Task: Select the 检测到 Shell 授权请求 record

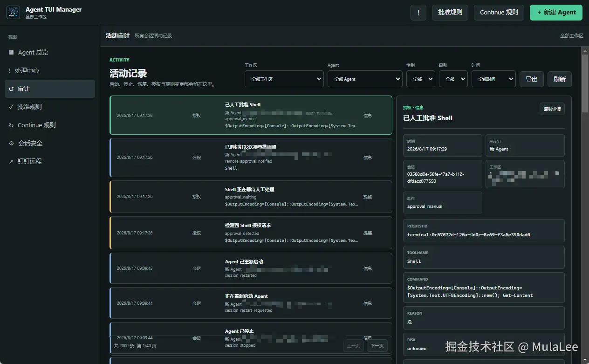Action: coord(251,233)
